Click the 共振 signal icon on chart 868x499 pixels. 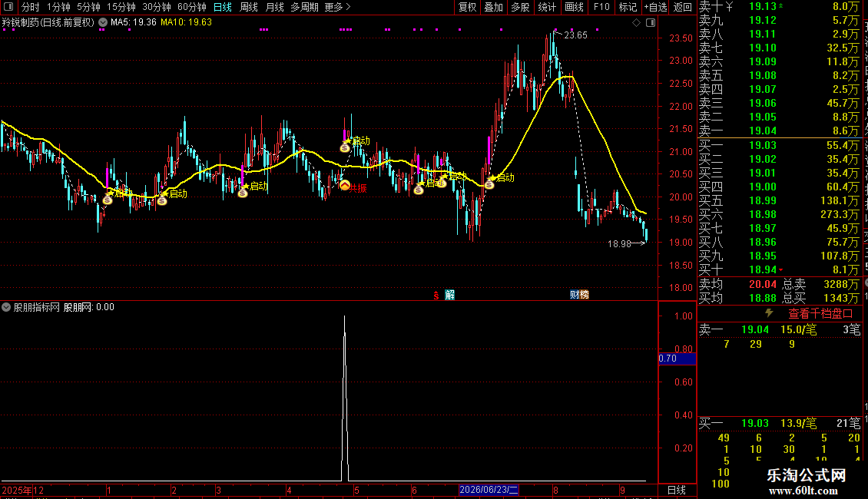pos(345,186)
